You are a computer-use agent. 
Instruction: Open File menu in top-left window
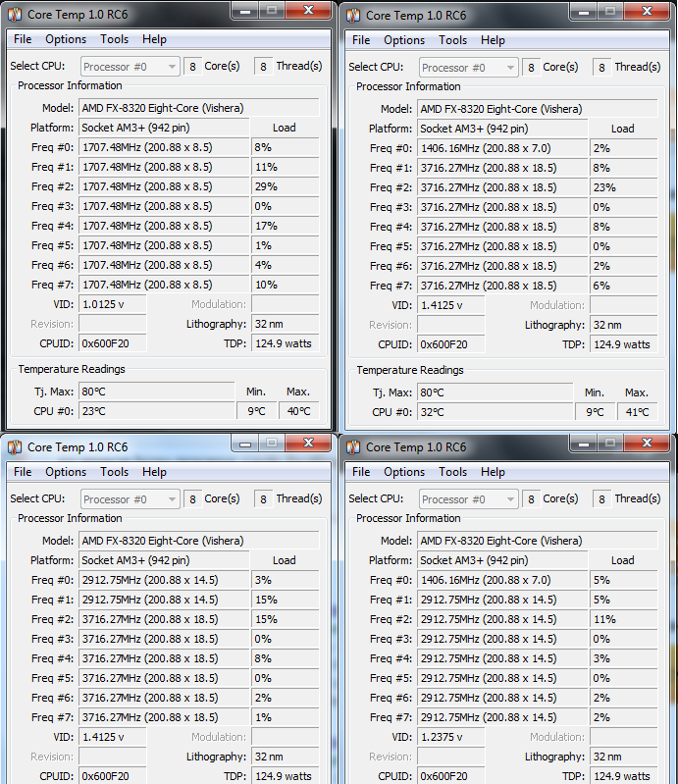[x=23, y=39]
